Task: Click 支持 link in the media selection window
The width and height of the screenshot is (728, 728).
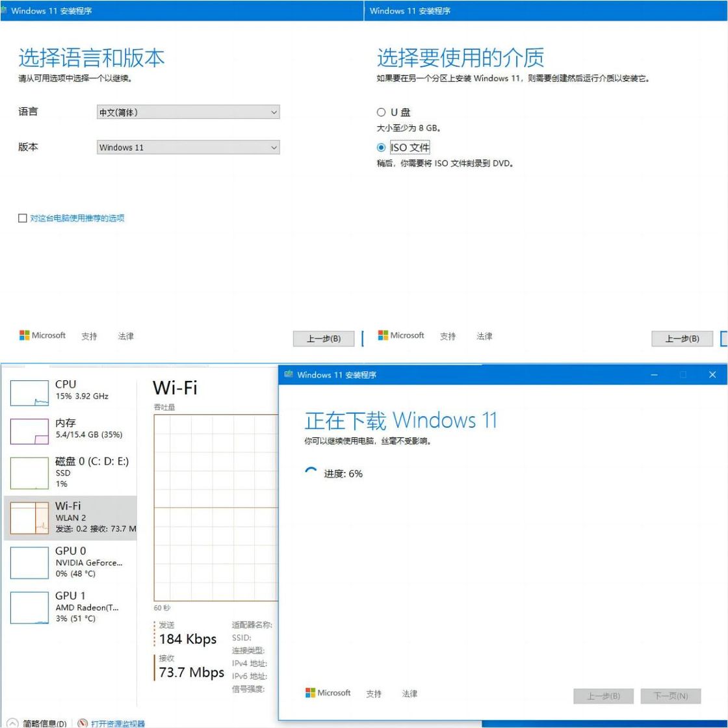Action: (448, 335)
